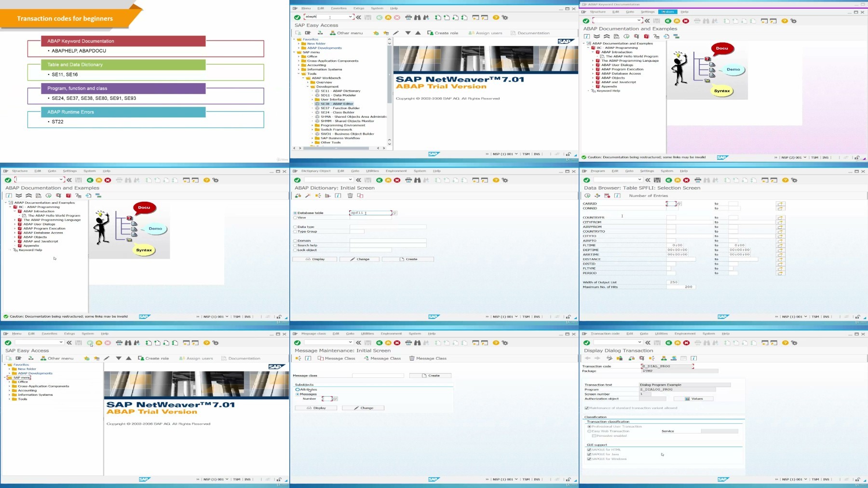Open the Program menu in Data Browser
Image resolution: width=868 pixels, height=488 pixels.
pyautogui.click(x=597, y=171)
